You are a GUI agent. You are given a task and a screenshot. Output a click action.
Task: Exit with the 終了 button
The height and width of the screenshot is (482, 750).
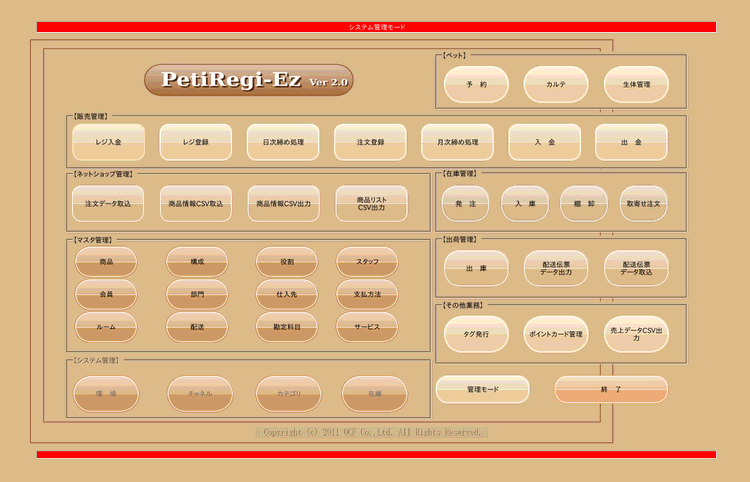tap(611, 389)
